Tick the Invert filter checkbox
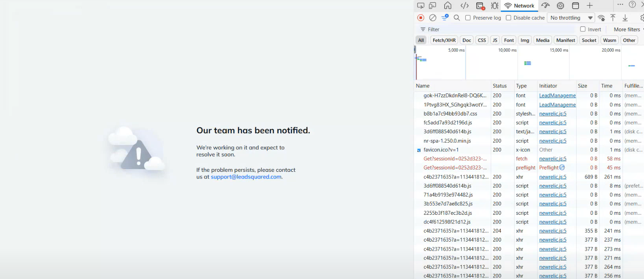 point(583,29)
